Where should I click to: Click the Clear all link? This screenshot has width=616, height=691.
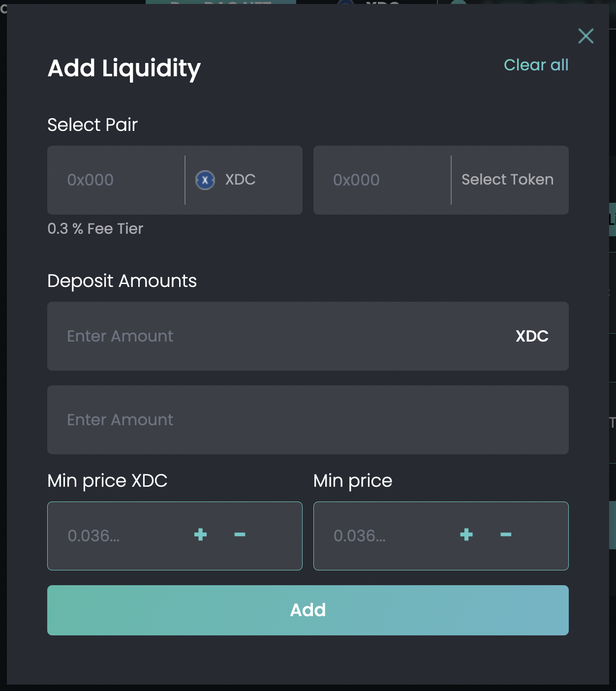point(536,65)
